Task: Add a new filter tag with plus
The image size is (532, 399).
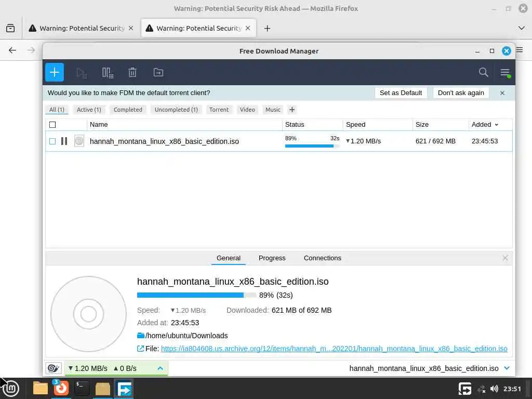Action: [x=292, y=110]
